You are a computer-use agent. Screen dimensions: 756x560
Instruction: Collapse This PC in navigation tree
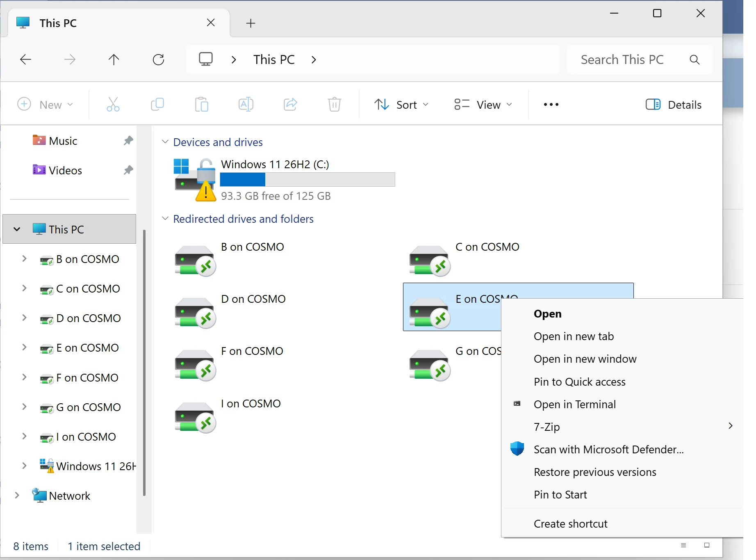pos(17,229)
